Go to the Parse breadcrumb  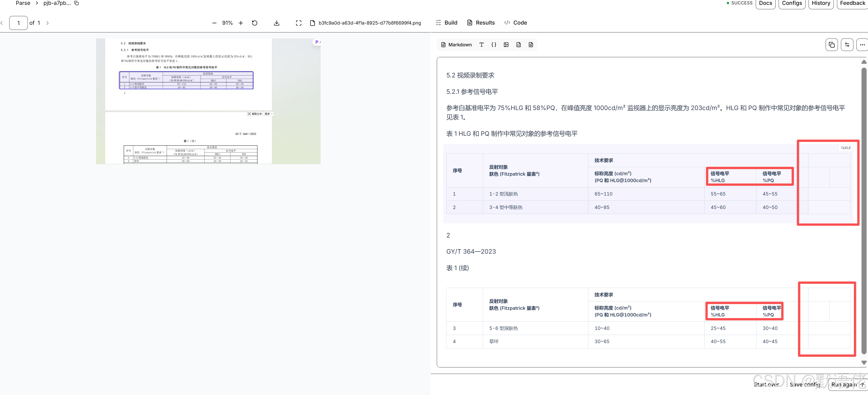click(x=23, y=3)
